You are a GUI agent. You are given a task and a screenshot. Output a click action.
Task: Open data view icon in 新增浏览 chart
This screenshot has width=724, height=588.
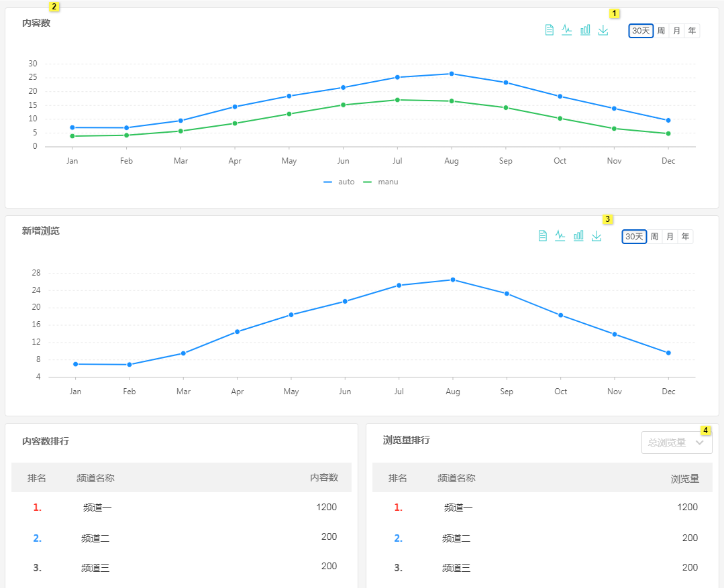click(x=543, y=236)
